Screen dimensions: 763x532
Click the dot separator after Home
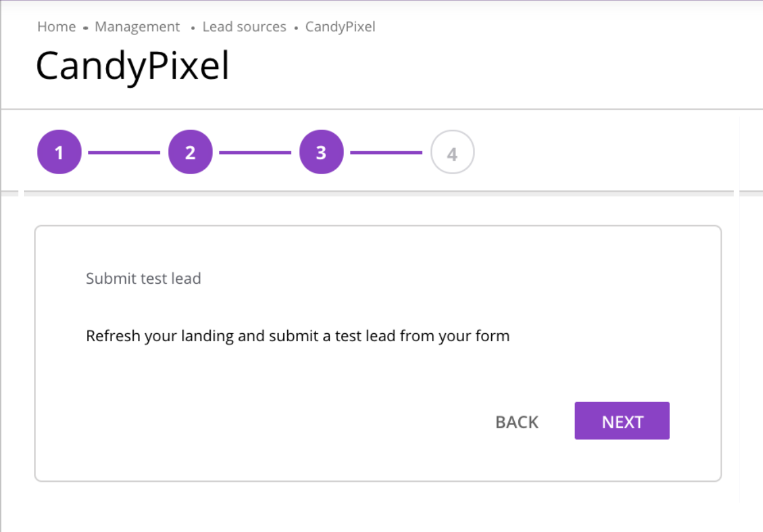click(85, 28)
